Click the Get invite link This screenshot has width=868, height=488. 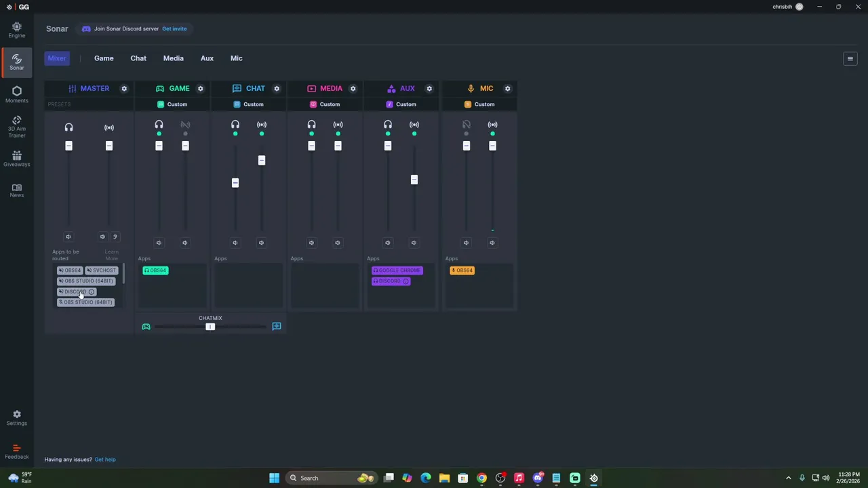(174, 28)
